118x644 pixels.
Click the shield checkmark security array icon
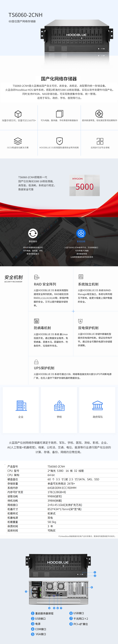(x=60, y=141)
